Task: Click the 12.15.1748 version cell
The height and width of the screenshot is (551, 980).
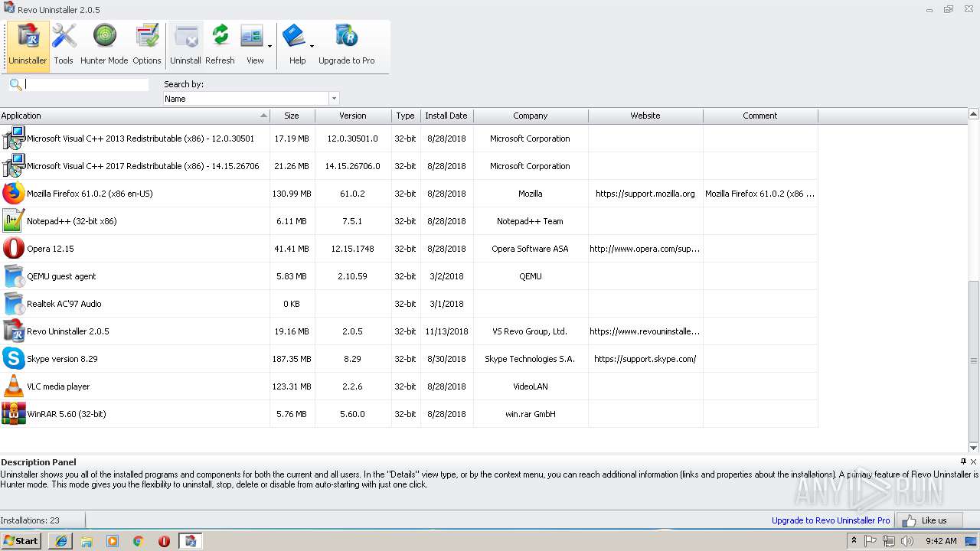Action: coord(353,249)
